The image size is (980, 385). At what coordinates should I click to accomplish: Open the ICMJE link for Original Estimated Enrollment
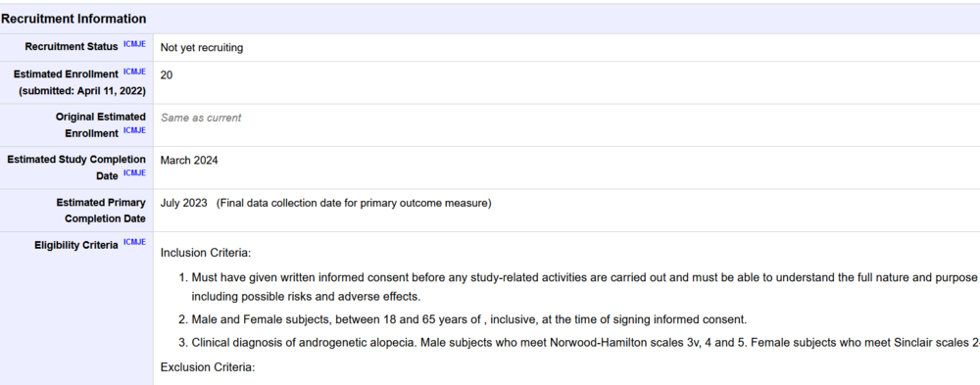click(134, 130)
